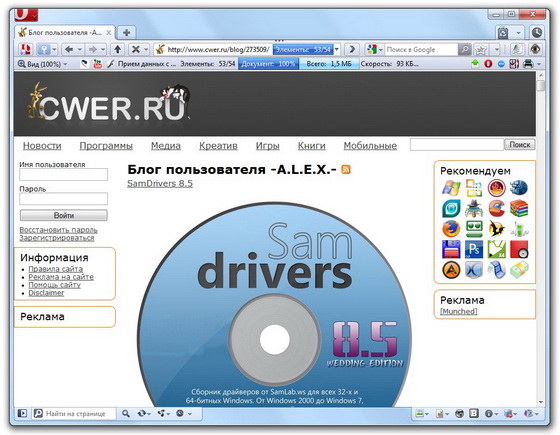Bookmark page with the star icon
Screen dimensions: 560x435
481,49
